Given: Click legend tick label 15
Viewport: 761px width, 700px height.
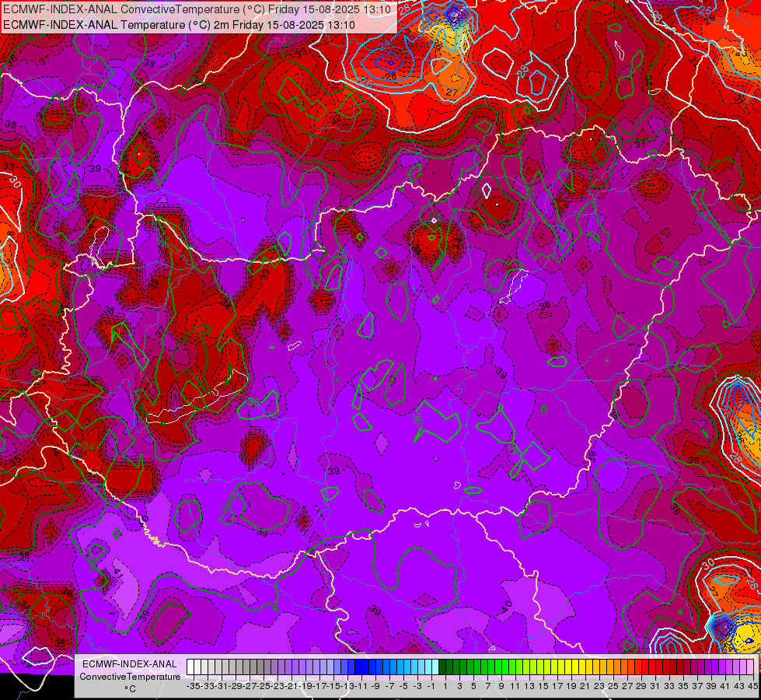Looking at the screenshot, I should 543,686.
